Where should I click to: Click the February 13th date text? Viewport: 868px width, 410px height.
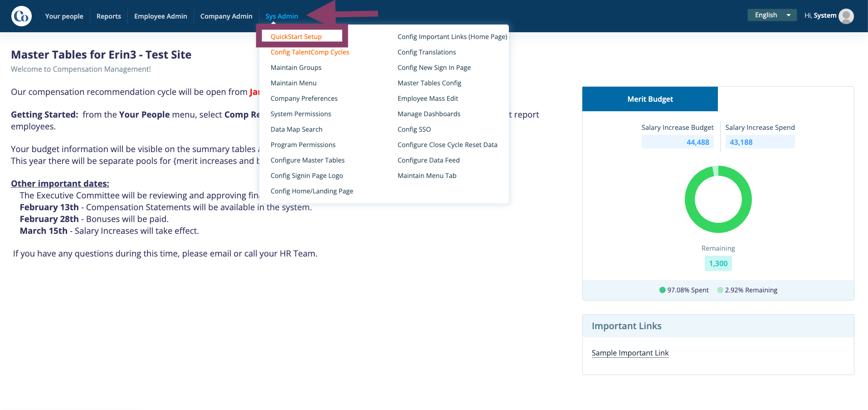49,207
